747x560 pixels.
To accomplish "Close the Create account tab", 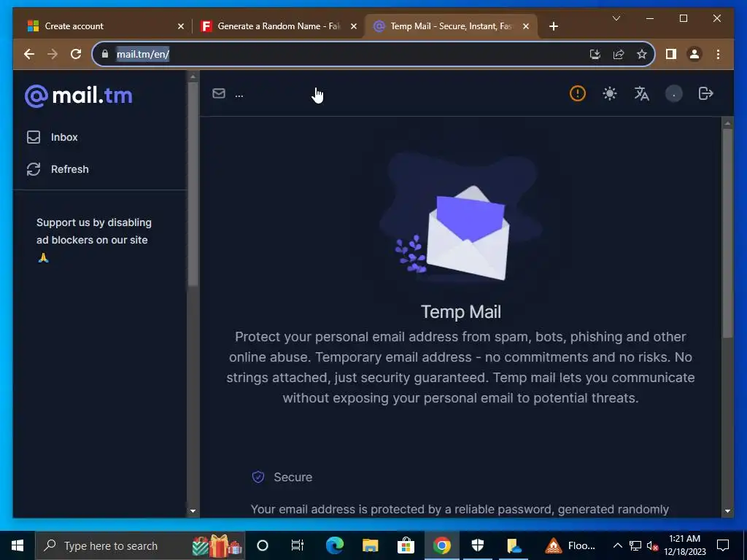I will (181, 26).
